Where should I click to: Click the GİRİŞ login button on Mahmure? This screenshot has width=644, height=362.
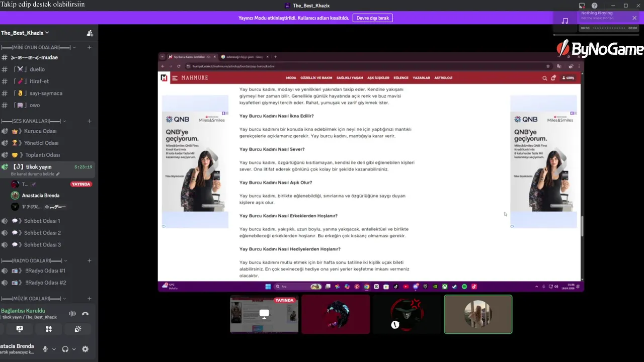568,78
